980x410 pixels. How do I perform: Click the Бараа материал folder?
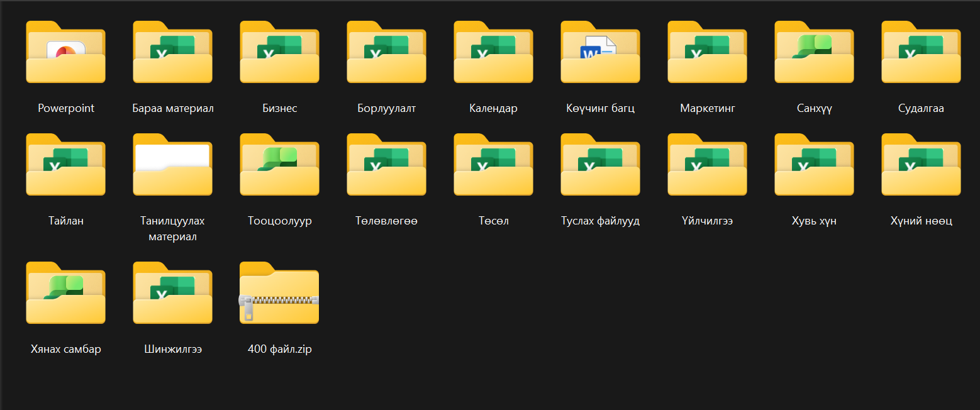(172, 53)
